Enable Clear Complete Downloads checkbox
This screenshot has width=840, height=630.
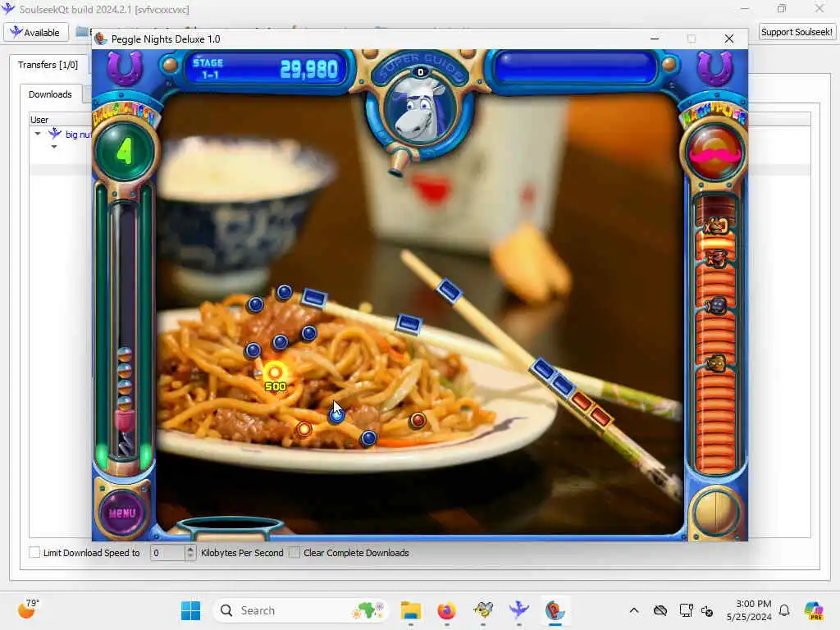point(294,552)
